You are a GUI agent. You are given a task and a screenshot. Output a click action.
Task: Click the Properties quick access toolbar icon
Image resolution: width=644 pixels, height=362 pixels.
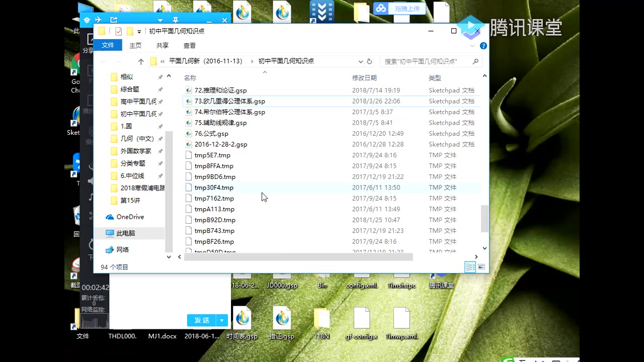coord(119,31)
